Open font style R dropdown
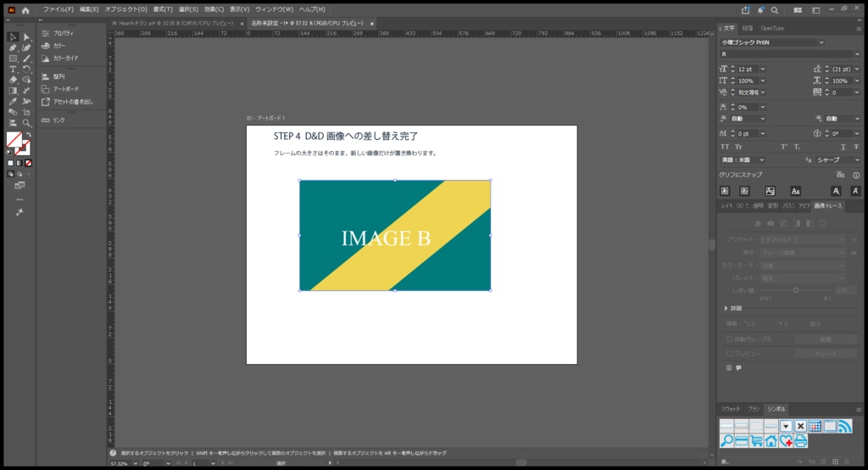This screenshot has width=868, height=470. pyautogui.click(x=857, y=54)
